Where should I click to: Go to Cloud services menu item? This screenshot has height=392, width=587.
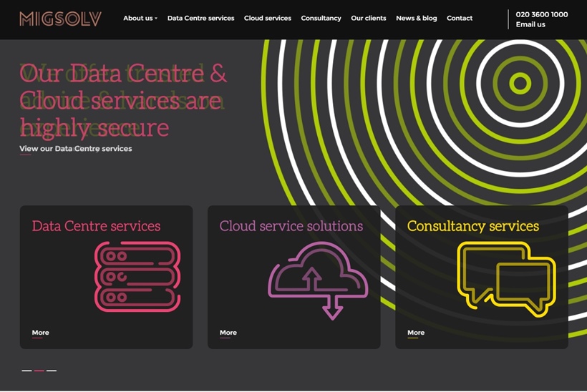[x=267, y=18]
